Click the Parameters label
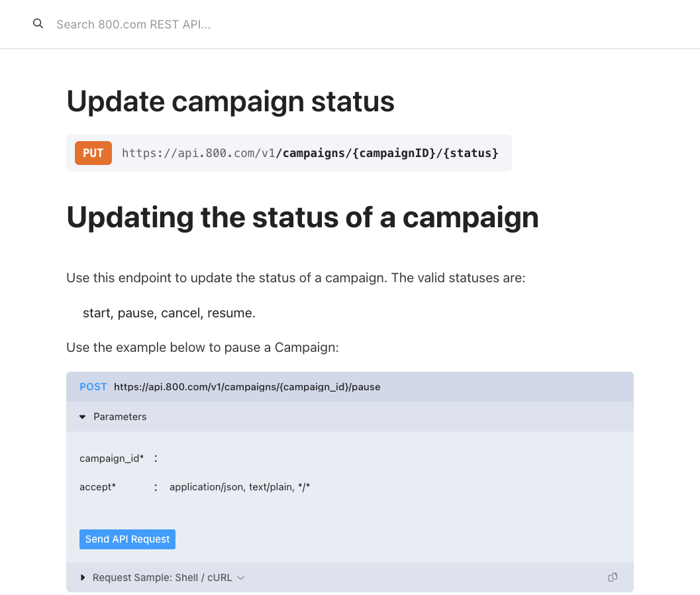 click(120, 417)
